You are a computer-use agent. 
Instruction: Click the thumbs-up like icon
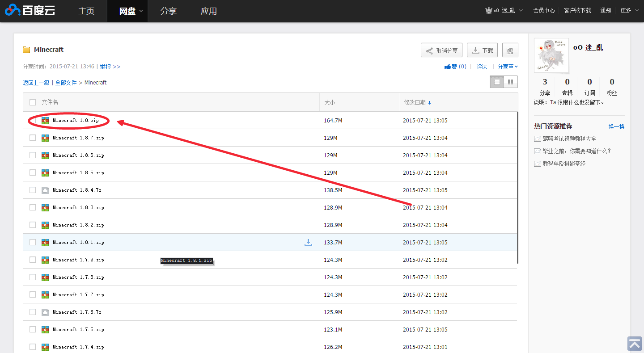tap(447, 67)
